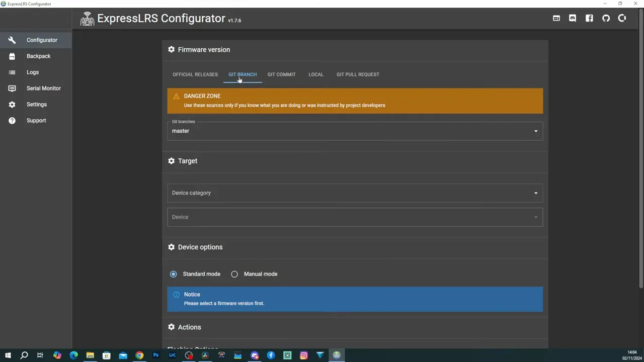The width and height of the screenshot is (644, 362).
Task: Open the Facebook page icon in header
Action: tap(589, 18)
